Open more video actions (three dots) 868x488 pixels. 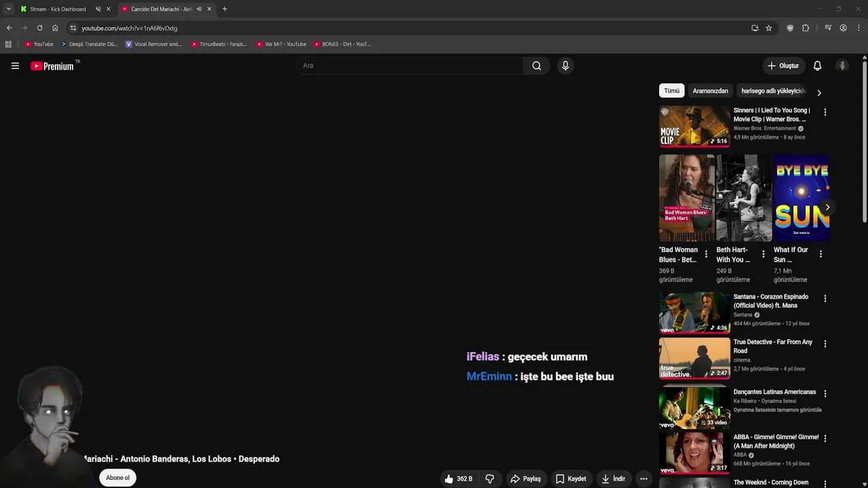pyautogui.click(x=644, y=479)
